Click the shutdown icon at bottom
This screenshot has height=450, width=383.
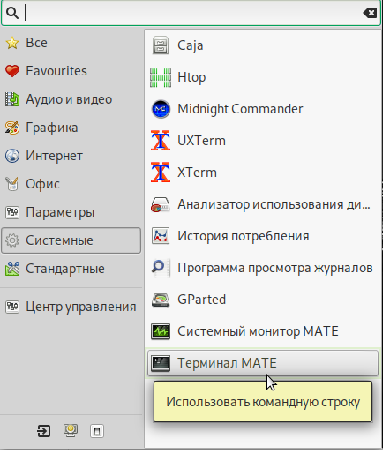click(x=97, y=431)
